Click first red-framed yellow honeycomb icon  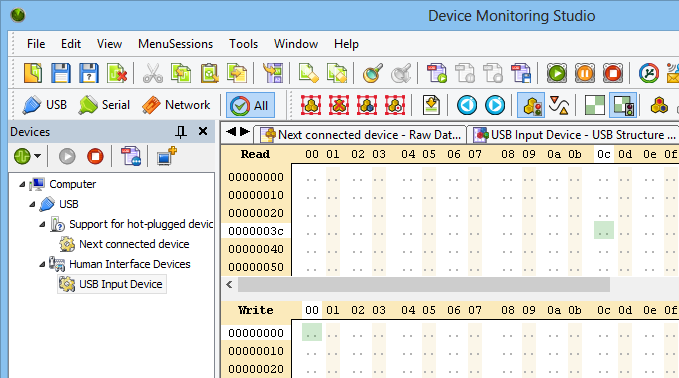(x=311, y=105)
